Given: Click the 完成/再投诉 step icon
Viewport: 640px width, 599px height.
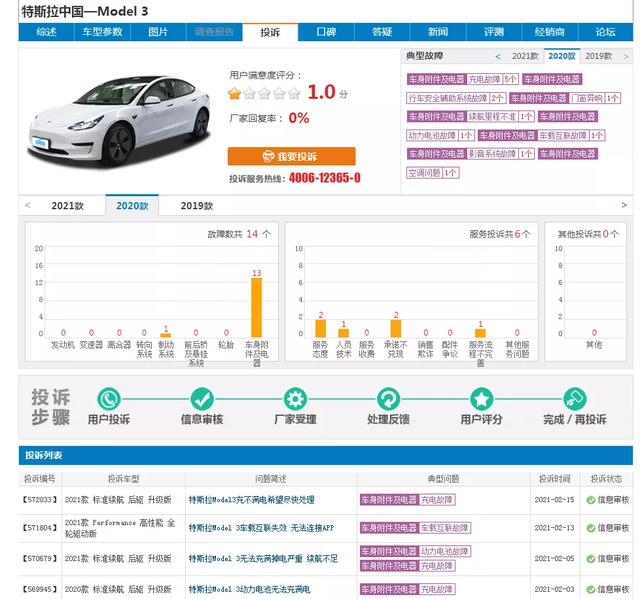Looking at the screenshot, I should coord(575,399).
